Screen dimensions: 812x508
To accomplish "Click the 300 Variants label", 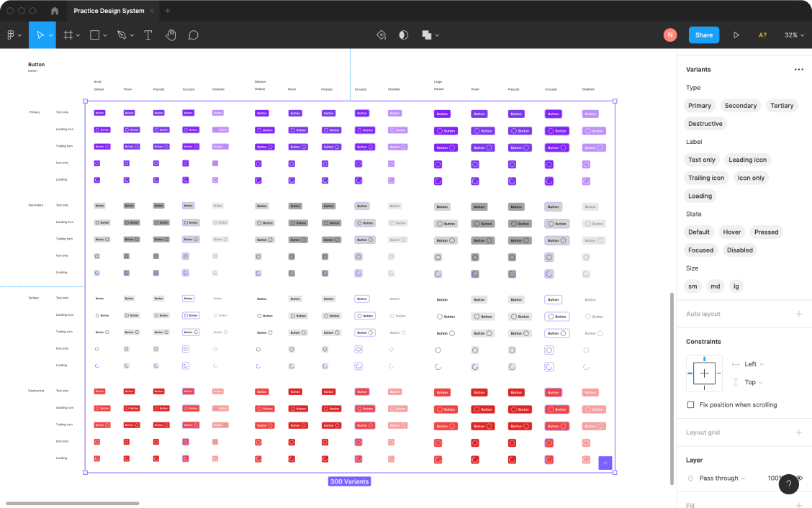I will coord(350,481).
